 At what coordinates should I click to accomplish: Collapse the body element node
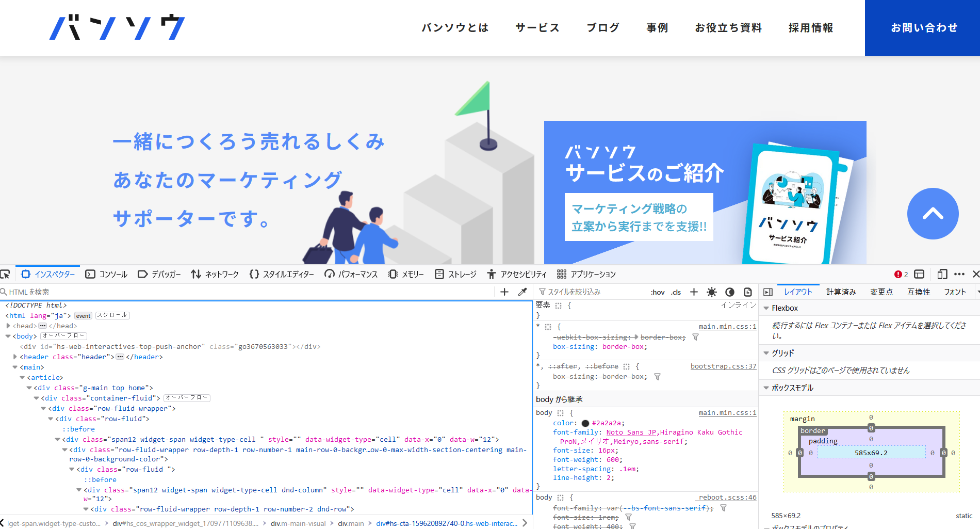coord(8,336)
